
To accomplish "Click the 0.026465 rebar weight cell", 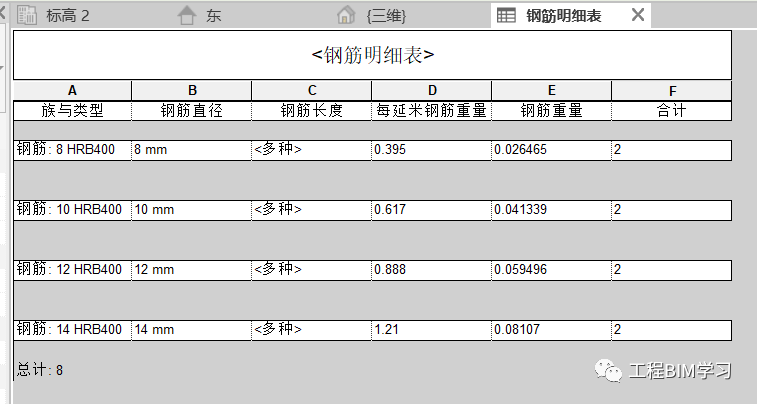I will [551, 150].
